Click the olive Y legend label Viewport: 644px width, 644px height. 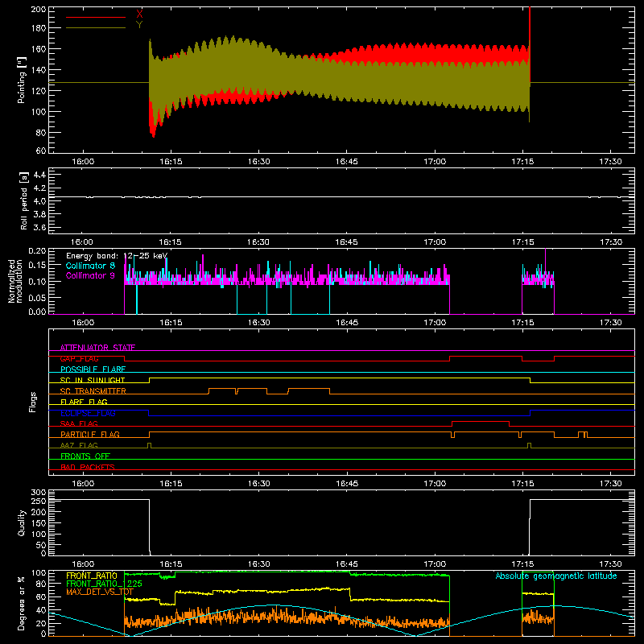[139, 25]
